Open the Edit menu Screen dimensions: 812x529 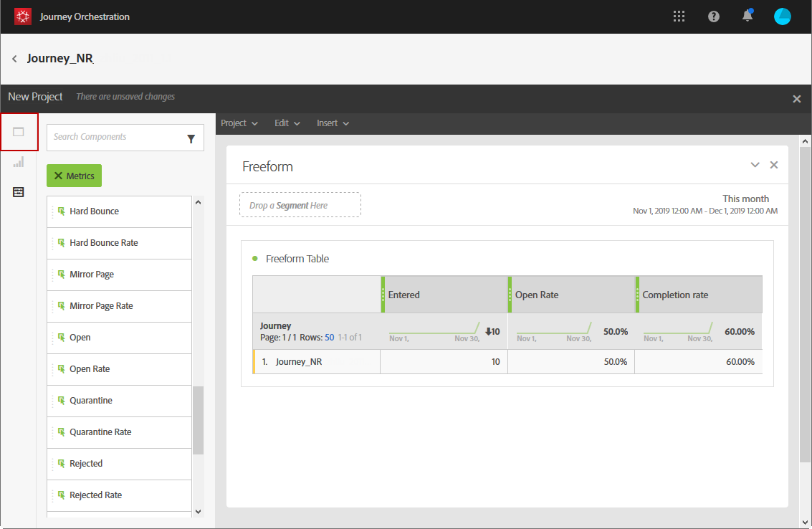click(x=287, y=123)
